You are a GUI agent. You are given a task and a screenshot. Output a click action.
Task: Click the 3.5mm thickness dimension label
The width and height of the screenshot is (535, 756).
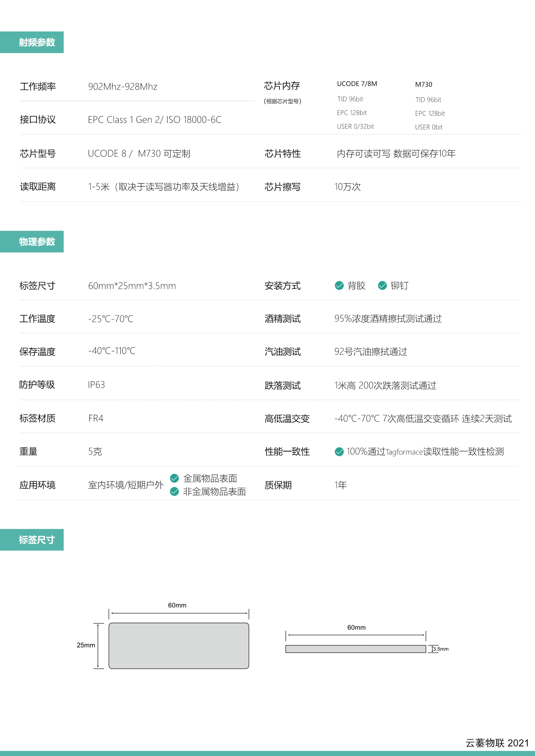441,649
